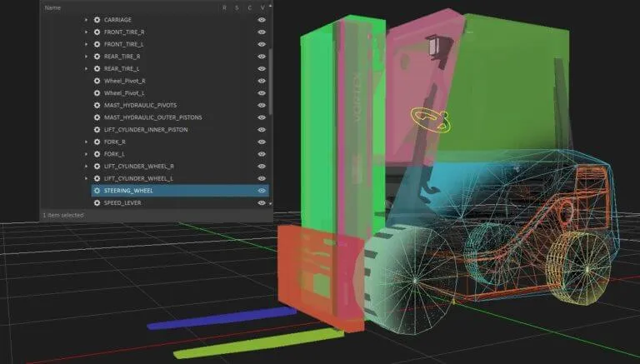Expand the LIFT_CYLINDER_WHEEL_R tree node
640x364 pixels.
[x=86, y=167]
